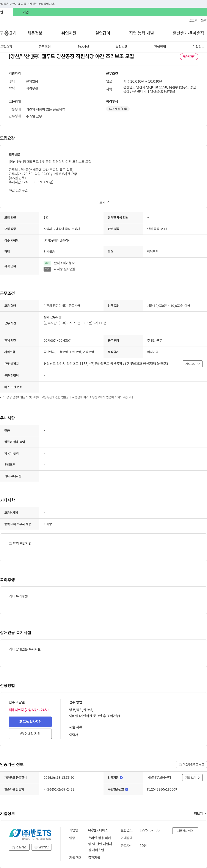The image size is (207, 868).
Task: Apply with 고용24 입사지원 button
Action: point(30,721)
